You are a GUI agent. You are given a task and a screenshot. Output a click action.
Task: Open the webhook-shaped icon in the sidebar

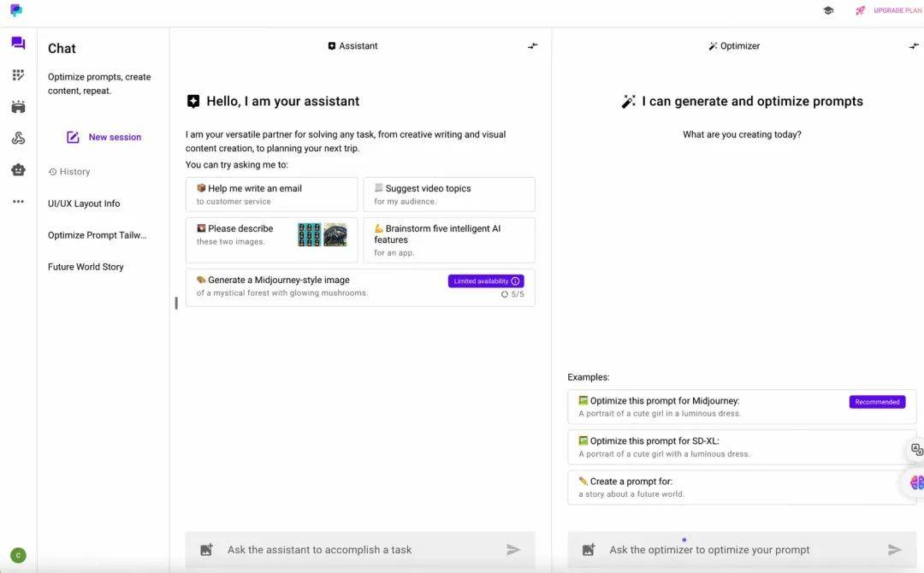click(x=18, y=139)
